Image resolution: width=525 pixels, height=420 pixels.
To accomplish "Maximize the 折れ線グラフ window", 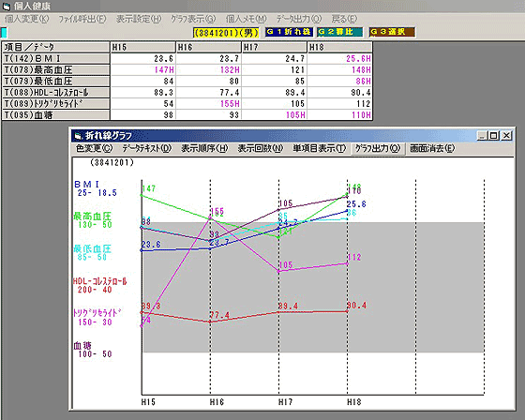I will coord(493,136).
